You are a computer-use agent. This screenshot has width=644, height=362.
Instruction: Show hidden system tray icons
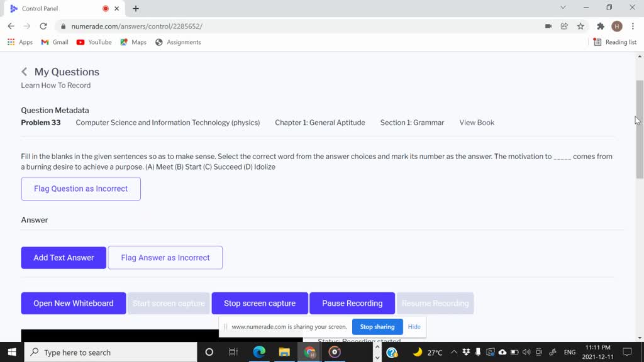[x=453, y=352]
